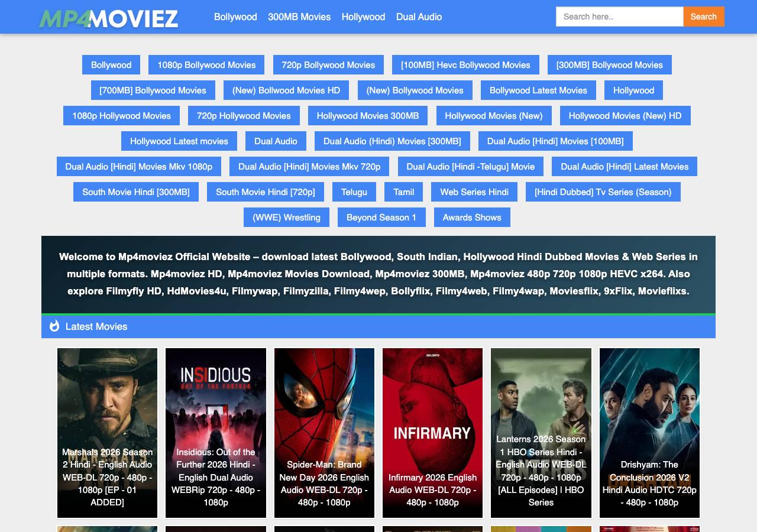This screenshot has width=757, height=532.
Task: Open the Bollywood category tag
Action: point(111,65)
